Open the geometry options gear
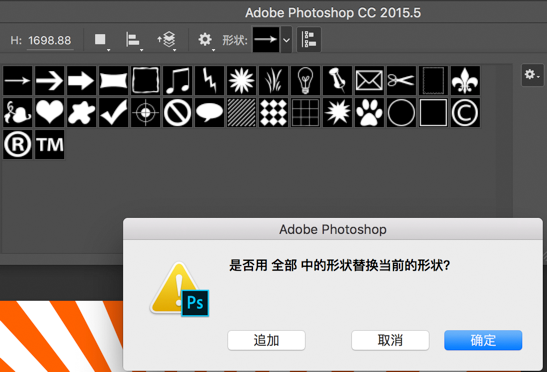This screenshot has width=547, height=372. 206,40
